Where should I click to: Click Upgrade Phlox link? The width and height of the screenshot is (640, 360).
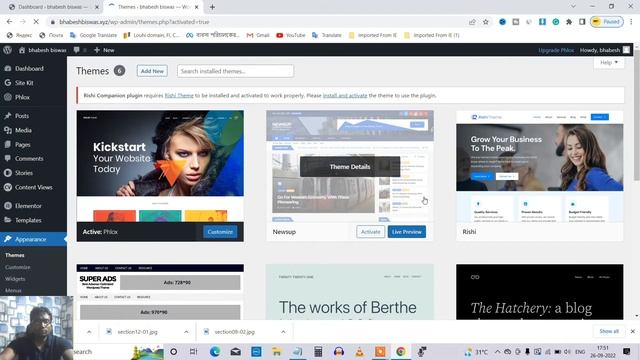tap(556, 50)
